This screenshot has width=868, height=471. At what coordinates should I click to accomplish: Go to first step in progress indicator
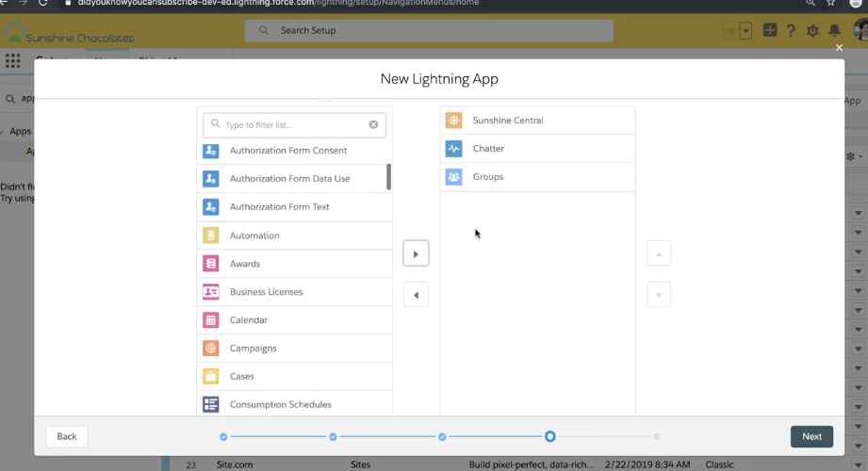tap(223, 437)
